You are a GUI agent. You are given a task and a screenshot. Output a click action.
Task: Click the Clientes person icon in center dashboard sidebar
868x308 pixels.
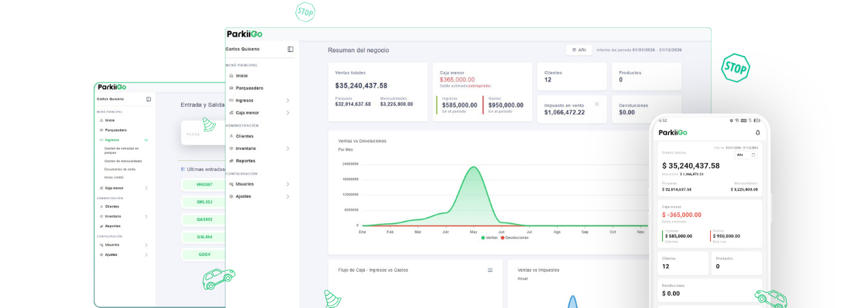click(x=232, y=136)
